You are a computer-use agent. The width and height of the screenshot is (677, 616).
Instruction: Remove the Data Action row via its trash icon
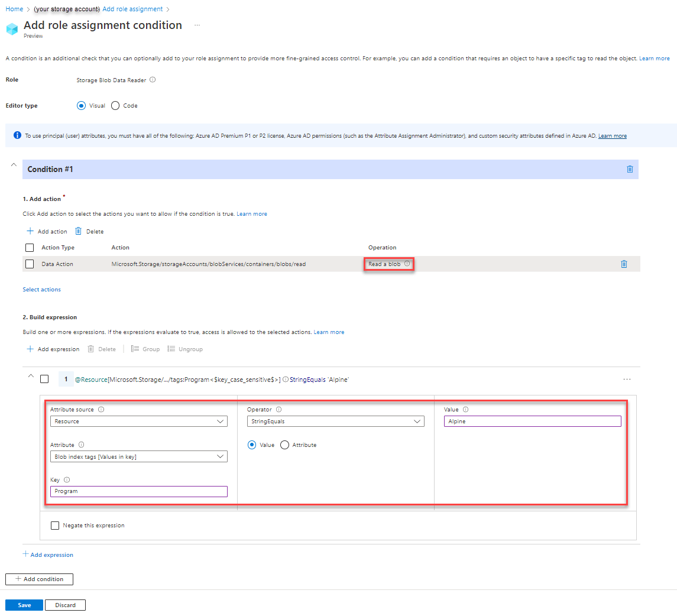point(624,264)
